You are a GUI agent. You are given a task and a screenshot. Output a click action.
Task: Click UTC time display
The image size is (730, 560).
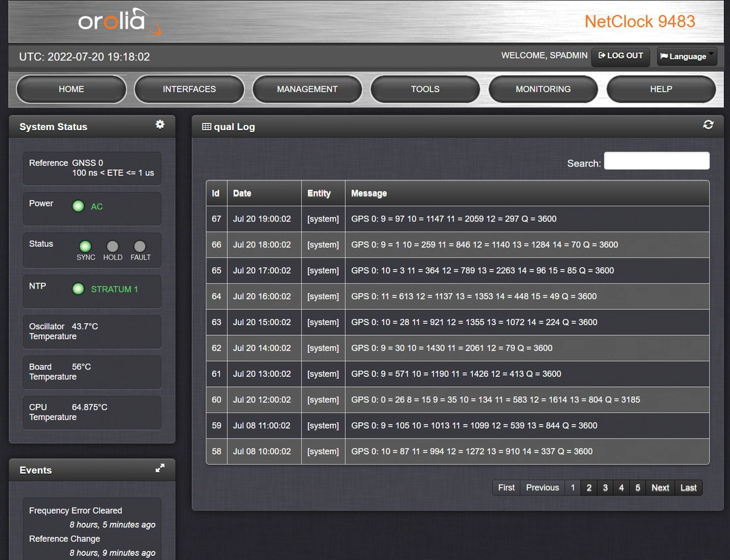click(x=84, y=57)
